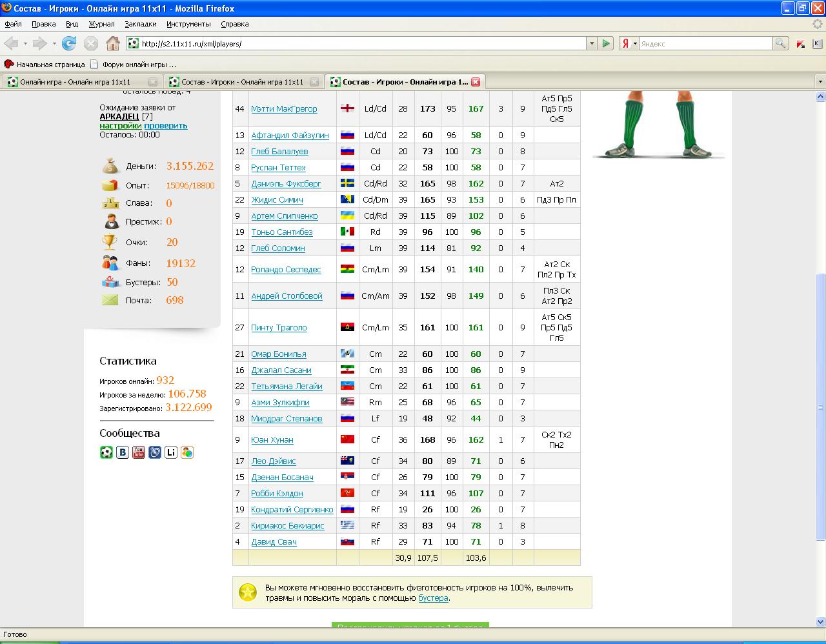Go to the Firefox home page icon
Screen dimensions: 826x644
112,44
